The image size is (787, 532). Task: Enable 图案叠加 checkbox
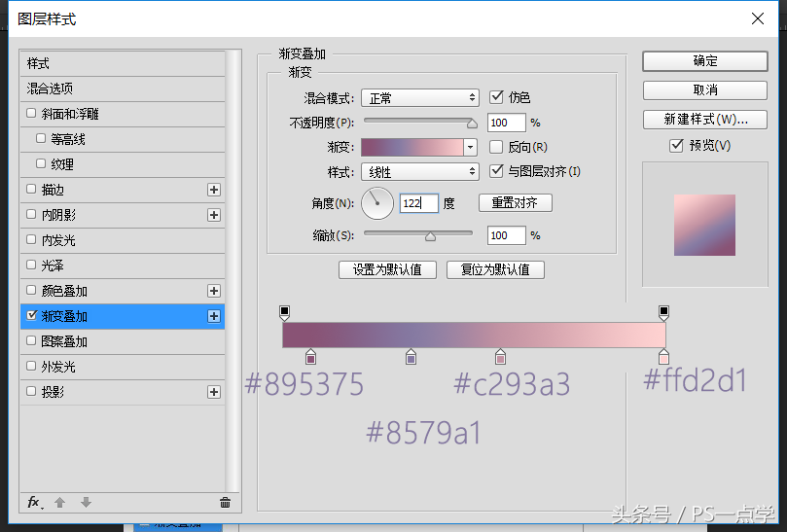31,340
